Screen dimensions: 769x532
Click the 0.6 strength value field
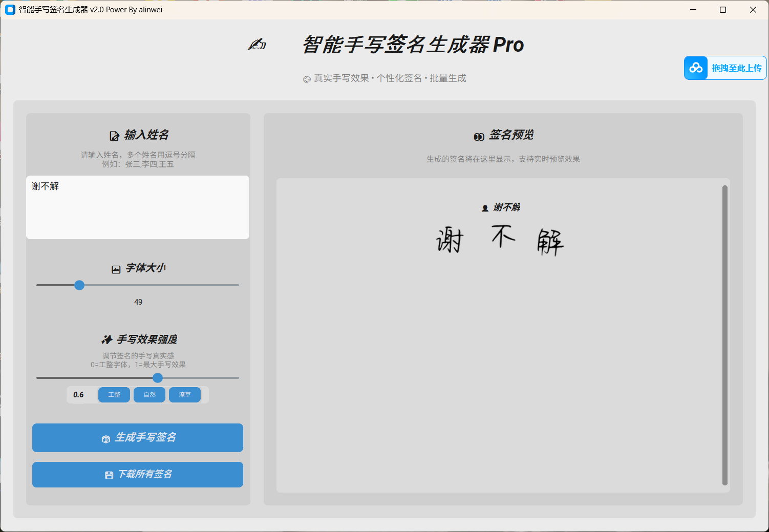click(79, 395)
